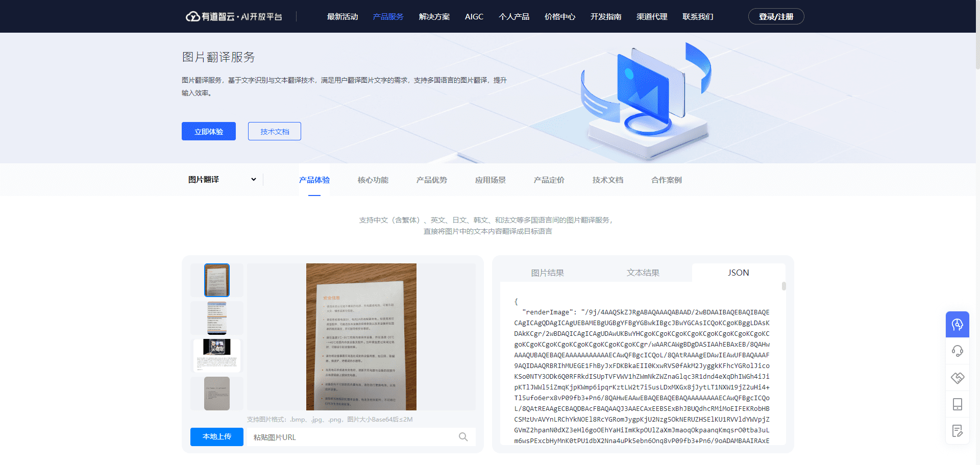Select the first sample thumbnail with blue border

pyautogui.click(x=217, y=280)
